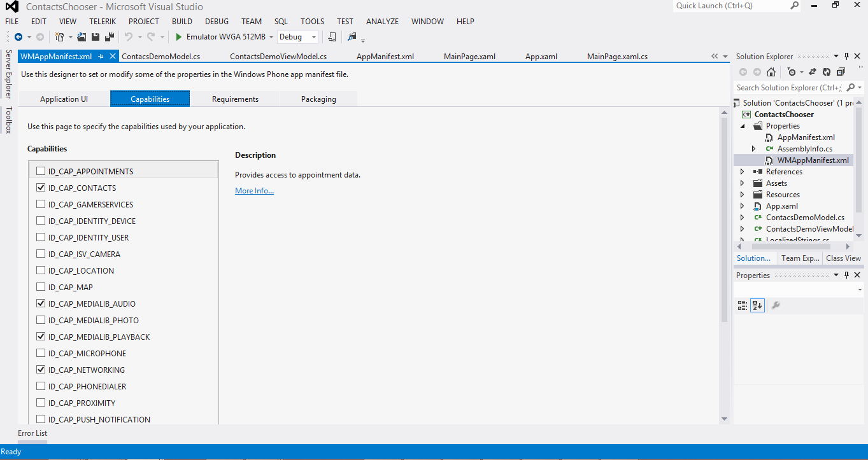Image resolution: width=868 pixels, height=460 pixels.
Task: Open the BUILD menu
Action: [182, 21]
